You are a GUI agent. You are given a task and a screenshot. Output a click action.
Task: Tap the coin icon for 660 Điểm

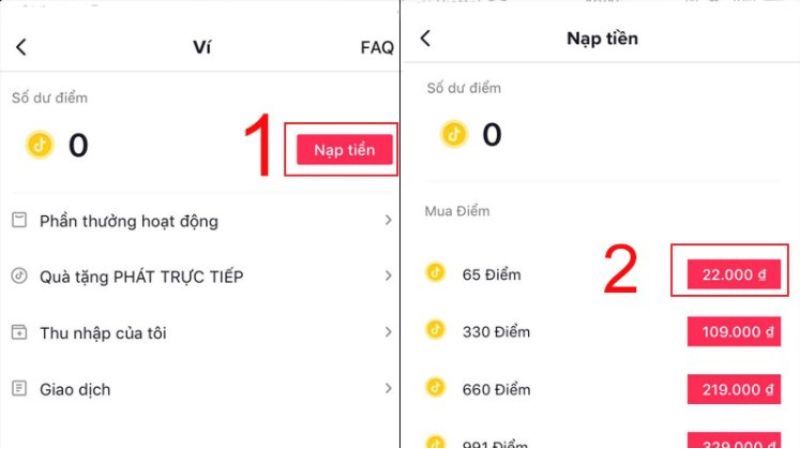point(435,388)
